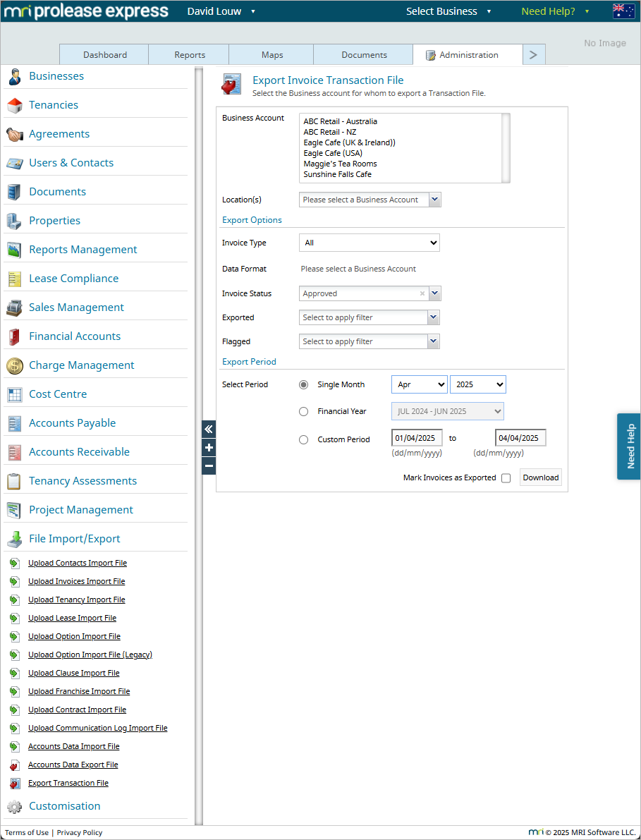
Task: Click the Financial Accounts red binder icon
Action: 15,337
